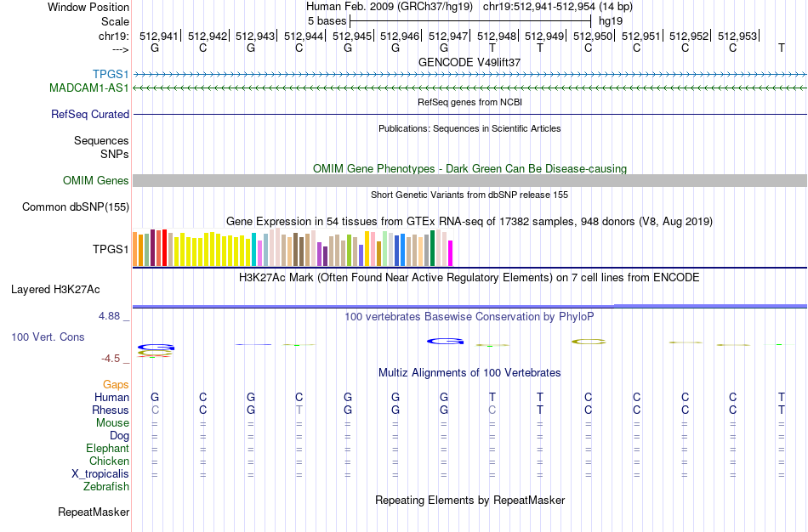Click the Elephant species row label
This screenshot has height=532, width=808.
(x=108, y=448)
